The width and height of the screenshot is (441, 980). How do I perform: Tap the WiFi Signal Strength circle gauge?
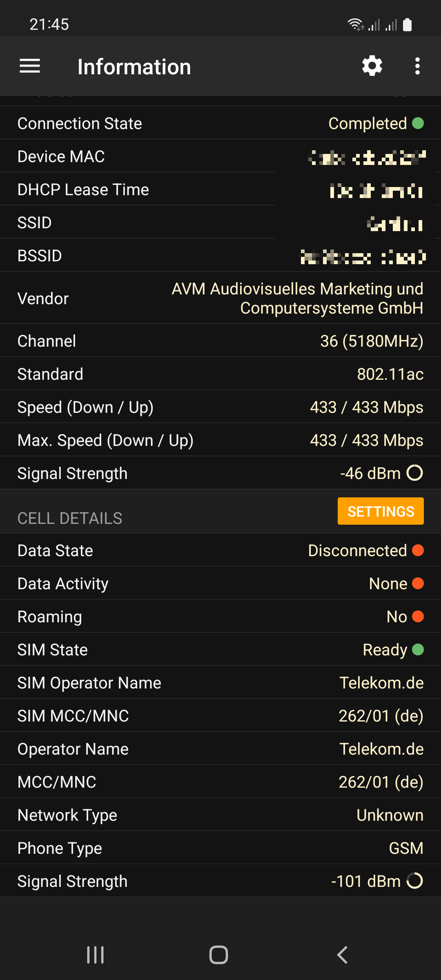coord(415,473)
